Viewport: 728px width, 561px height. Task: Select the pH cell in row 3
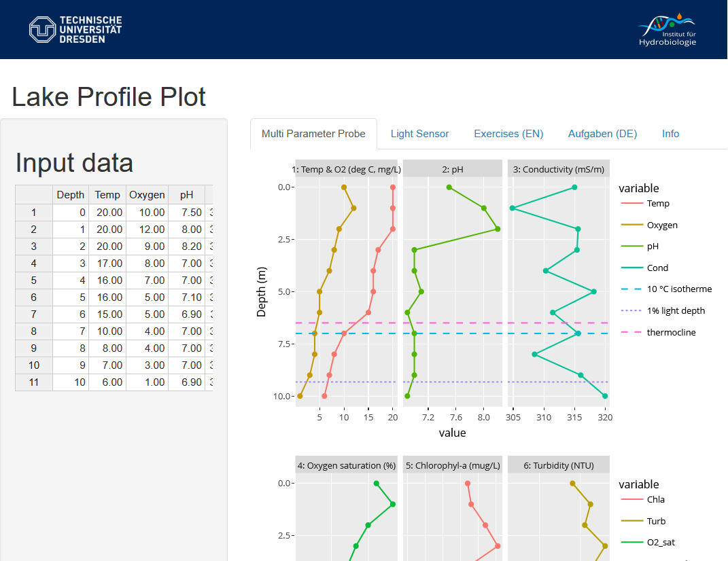pyautogui.click(x=186, y=247)
